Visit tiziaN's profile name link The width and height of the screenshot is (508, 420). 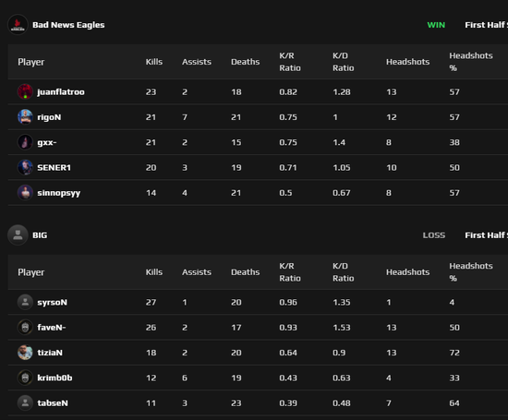point(50,353)
